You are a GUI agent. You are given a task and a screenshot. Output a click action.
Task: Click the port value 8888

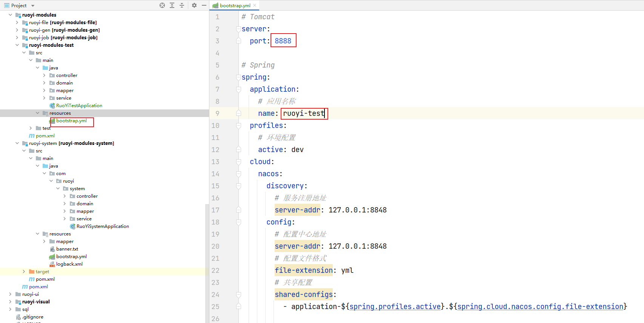(x=283, y=41)
